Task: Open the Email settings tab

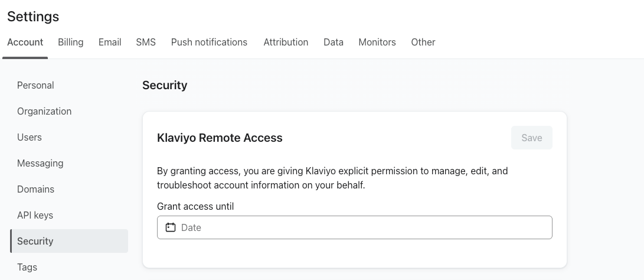Action: pyautogui.click(x=110, y=43)
